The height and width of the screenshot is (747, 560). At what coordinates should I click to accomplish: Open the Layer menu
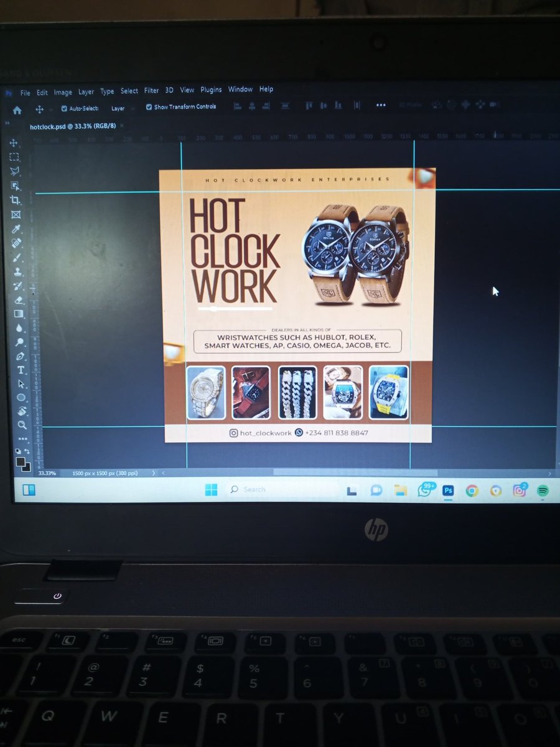click(86, 92)
